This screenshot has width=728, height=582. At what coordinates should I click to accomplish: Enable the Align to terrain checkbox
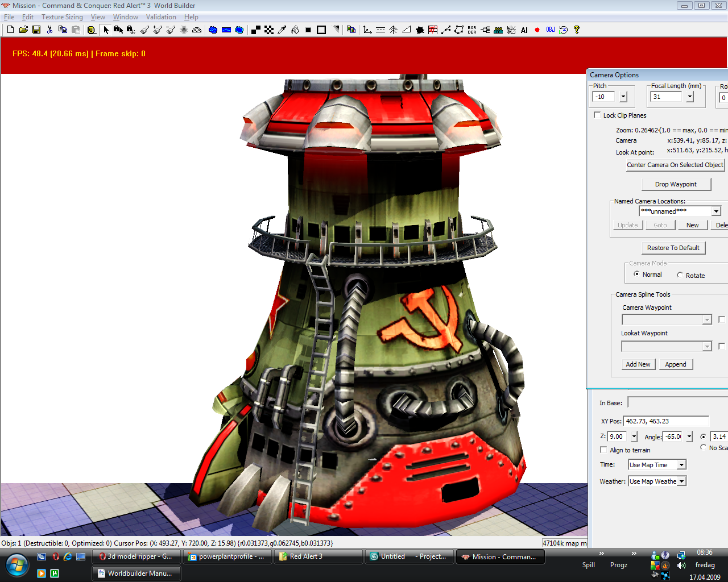pos(603,450)
